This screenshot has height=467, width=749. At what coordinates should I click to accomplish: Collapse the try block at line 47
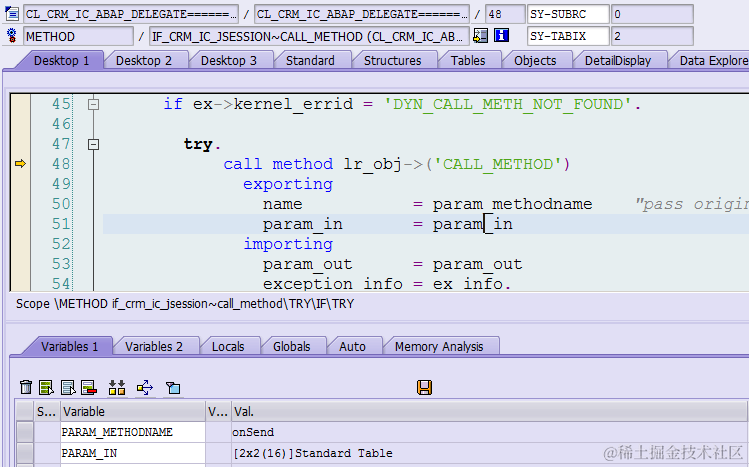tap(94, 144)
